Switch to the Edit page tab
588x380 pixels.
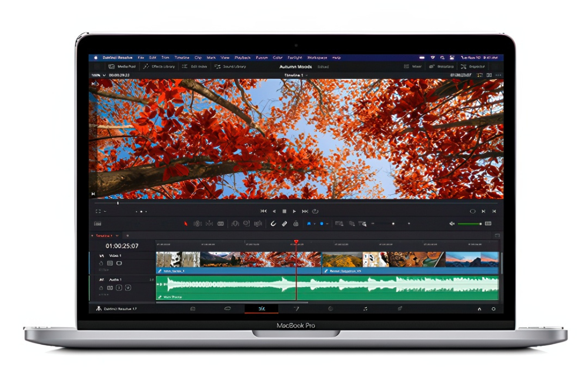pyautogui.click(x=262, y=308)
